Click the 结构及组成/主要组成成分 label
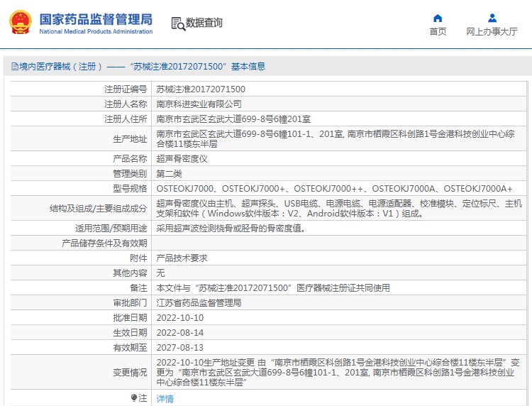The width and height of the screenshot is (532, 406). click(99, 209)
